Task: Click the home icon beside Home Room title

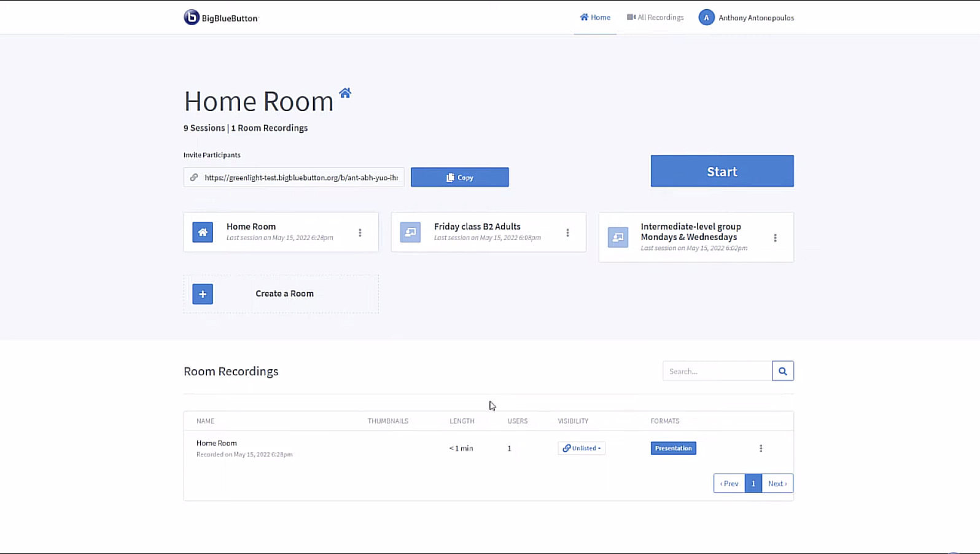Action: [x=345, y=93]
